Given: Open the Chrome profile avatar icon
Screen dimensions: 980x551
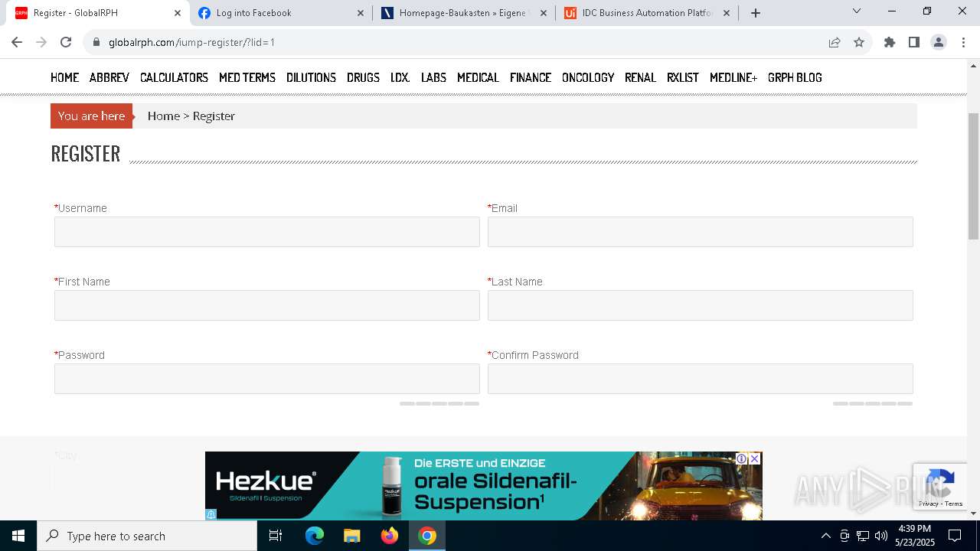Looking at the screenshot, I should click(x=939, y=42).
